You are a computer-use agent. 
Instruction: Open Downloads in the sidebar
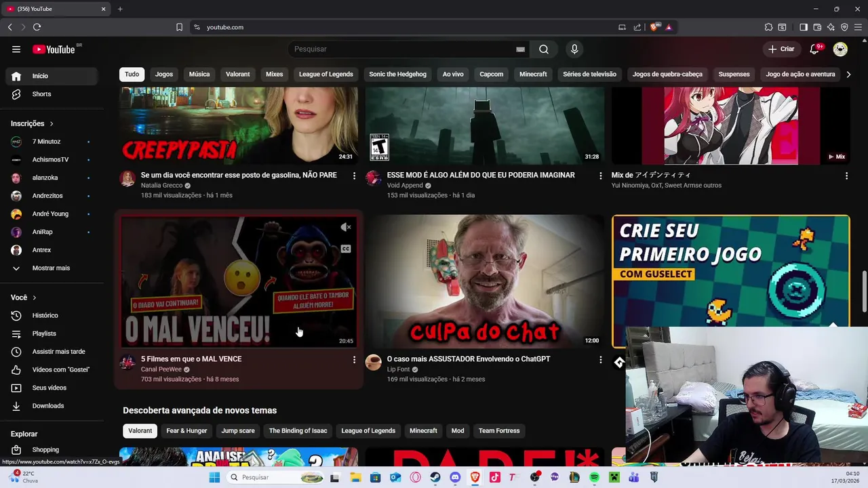pos(52,406)
